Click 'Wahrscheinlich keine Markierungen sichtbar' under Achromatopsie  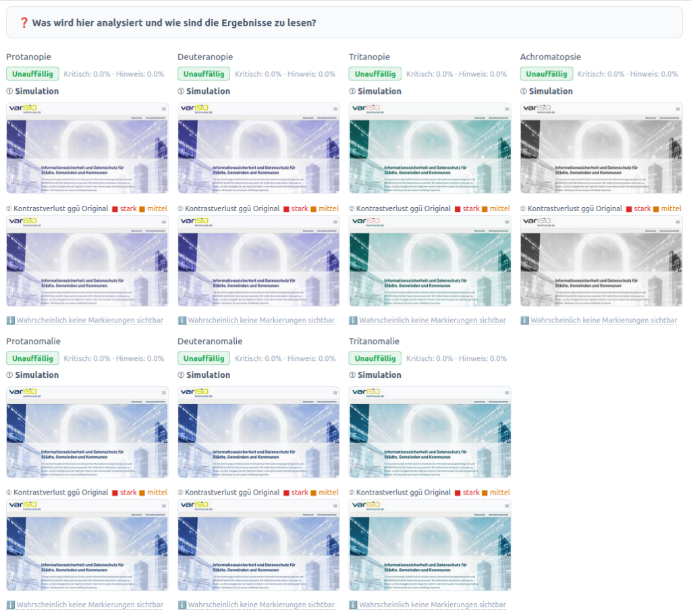point(604,320)
